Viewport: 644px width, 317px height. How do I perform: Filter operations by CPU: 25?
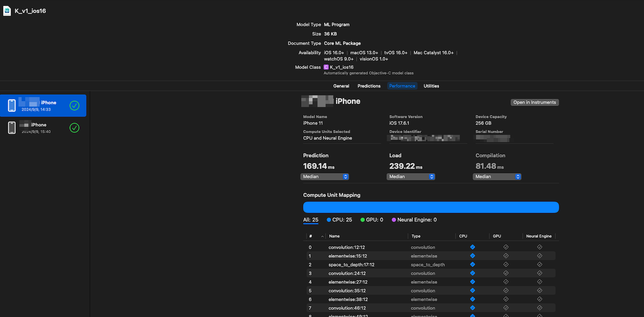340,220
